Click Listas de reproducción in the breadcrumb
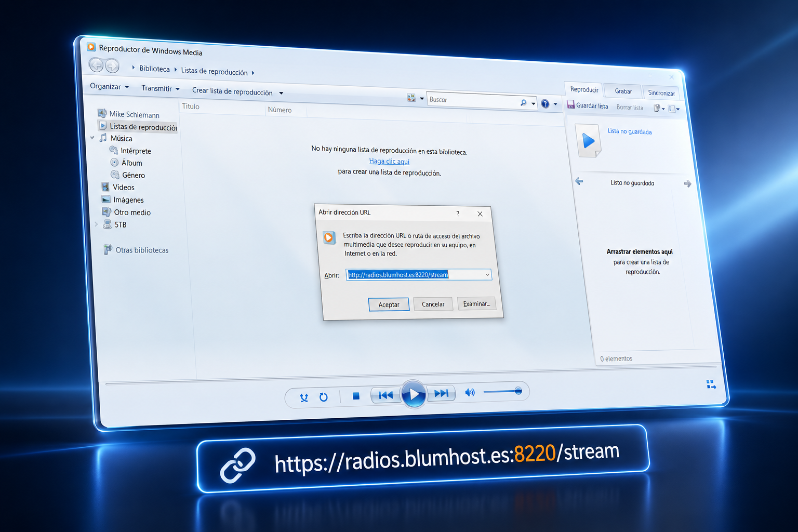798x532 pixels. pos(214,71)
